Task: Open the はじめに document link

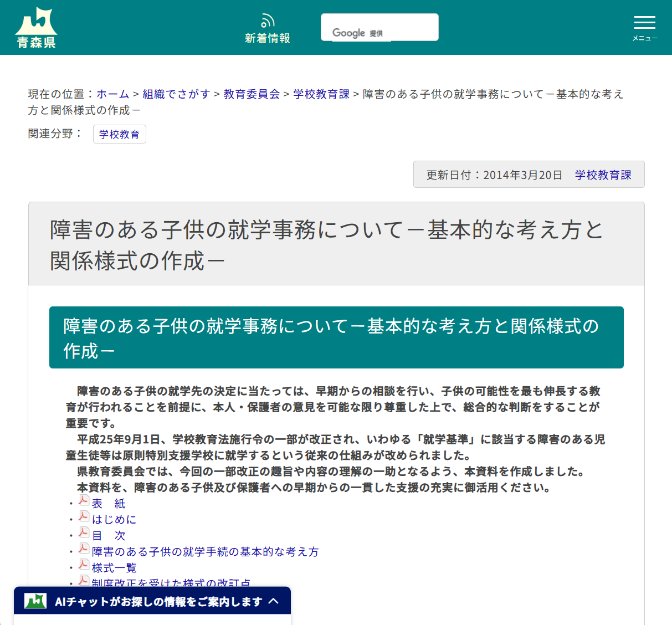Action: point(113,519)
